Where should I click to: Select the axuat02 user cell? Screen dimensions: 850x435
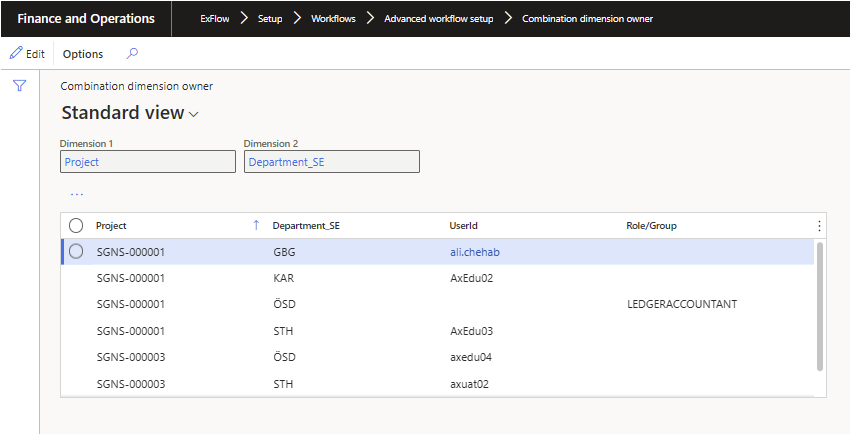[469, 384]
